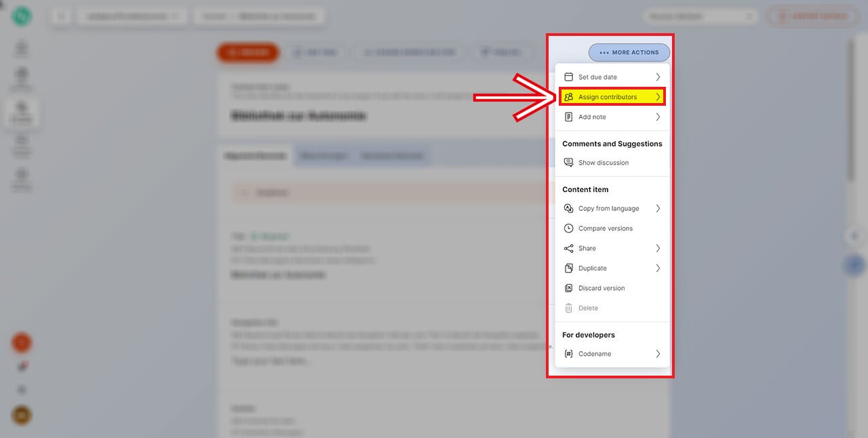Viewport: 868px width, 438px height.
Task: Expand the Copy from language chevron
Action: tap(658, 209)
